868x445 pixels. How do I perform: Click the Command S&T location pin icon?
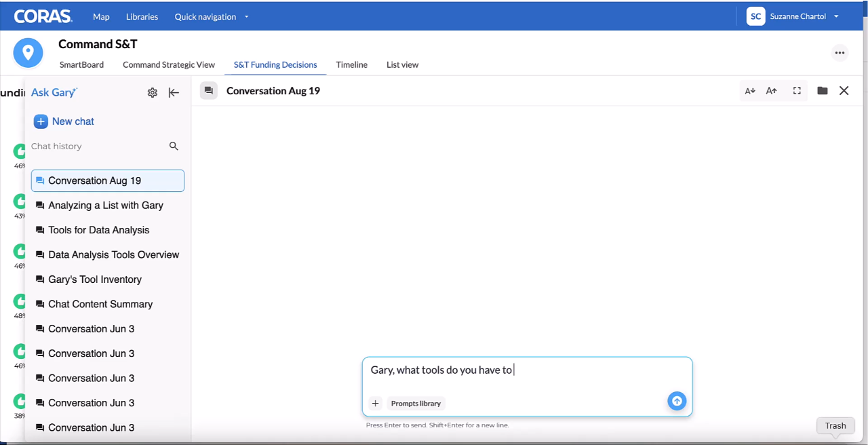point(28,53)
